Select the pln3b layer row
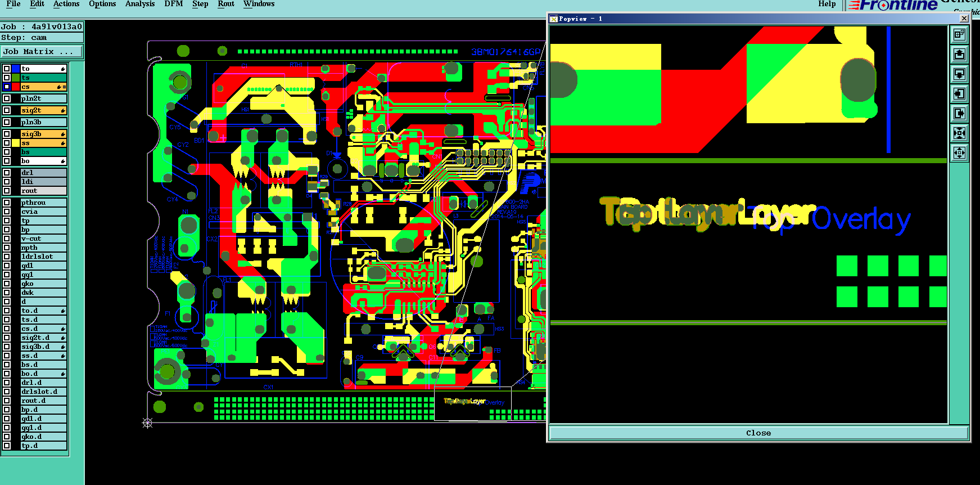This screenshot has width=980, height=485. [44, 122]
